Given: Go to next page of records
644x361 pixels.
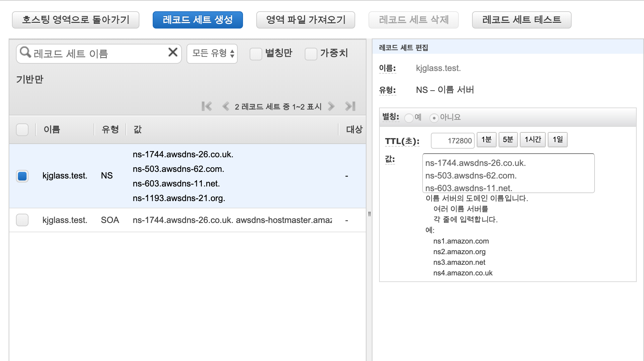Looking at the screenshot, I should point(331,106).
